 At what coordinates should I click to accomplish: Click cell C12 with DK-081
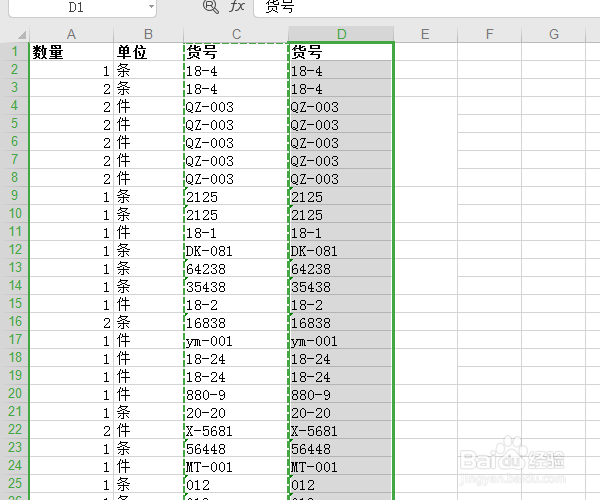236,250
